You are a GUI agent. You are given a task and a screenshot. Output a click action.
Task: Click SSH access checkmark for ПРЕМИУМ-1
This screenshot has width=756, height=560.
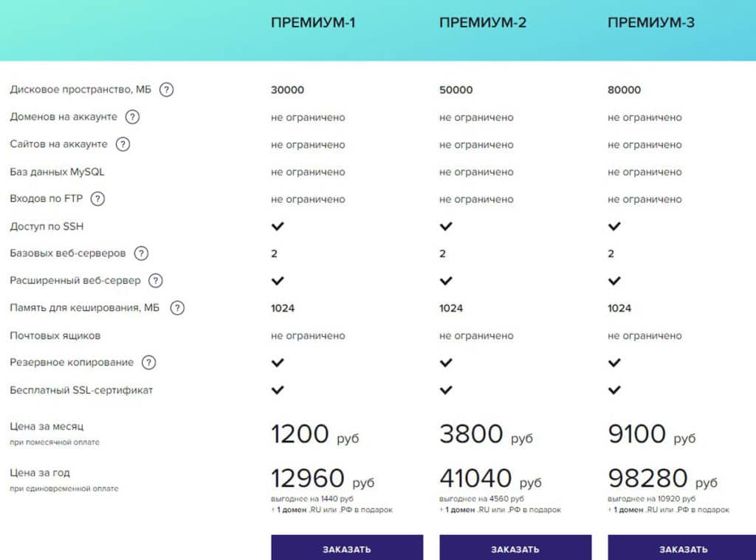[278, 226]
